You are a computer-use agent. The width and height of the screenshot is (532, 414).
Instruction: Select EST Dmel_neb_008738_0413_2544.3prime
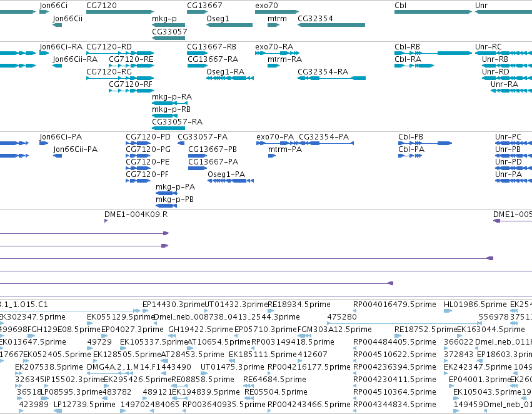(227, 317)
